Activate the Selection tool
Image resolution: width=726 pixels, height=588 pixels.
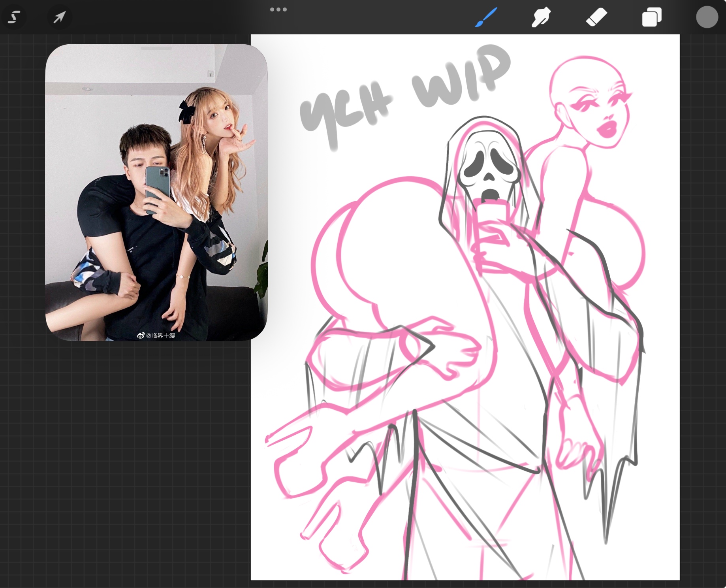click(x=15, y=17)
